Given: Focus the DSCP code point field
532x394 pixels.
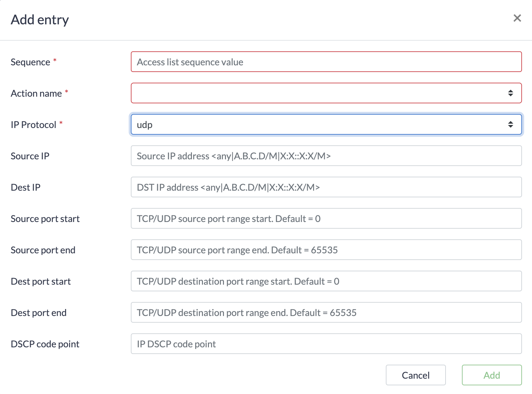Looking at the screenshot, I should [326, 344].
